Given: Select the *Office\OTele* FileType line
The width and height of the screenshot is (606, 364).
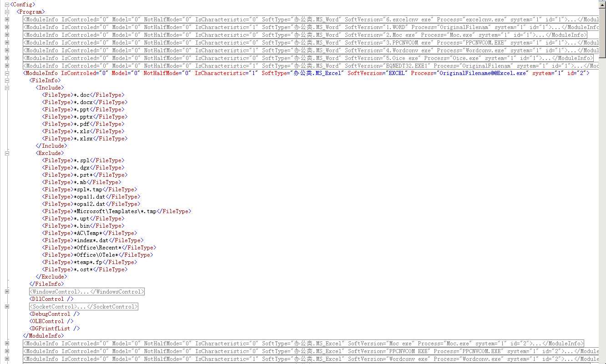Looking at the screenshot, I should [x=97, y=255].
